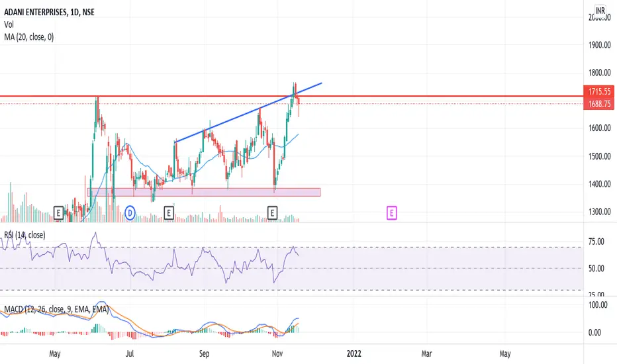Click the first earnings E marker near May
Screen dimensions: 617x364
58,213
